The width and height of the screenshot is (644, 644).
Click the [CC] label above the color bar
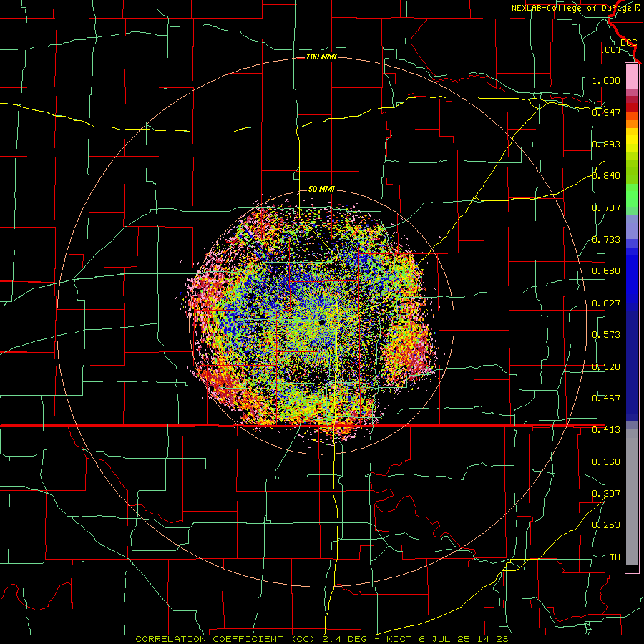611,49
